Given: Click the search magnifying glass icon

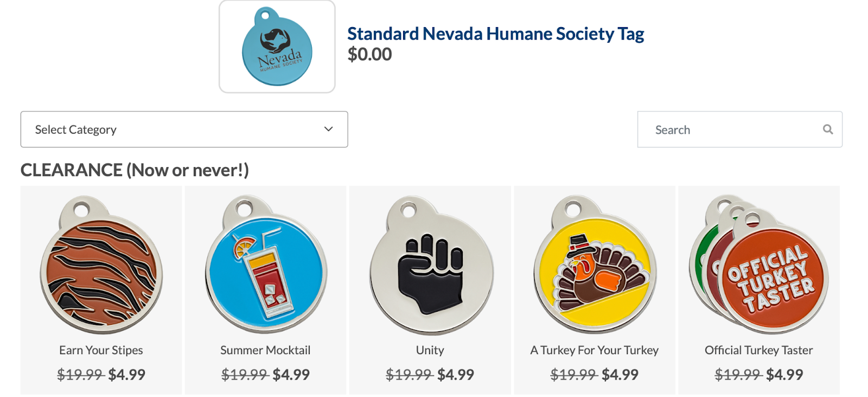Looking at the screenshot, I should 827,129.
